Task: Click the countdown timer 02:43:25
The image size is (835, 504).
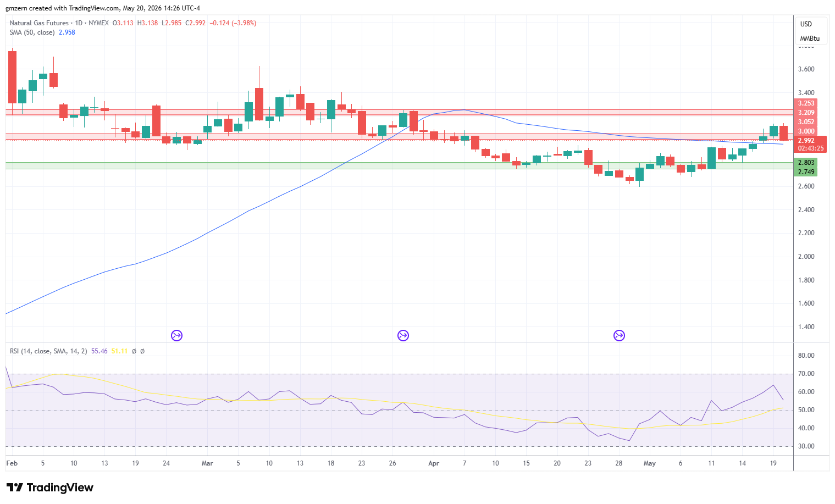Action: coord(811,148)
